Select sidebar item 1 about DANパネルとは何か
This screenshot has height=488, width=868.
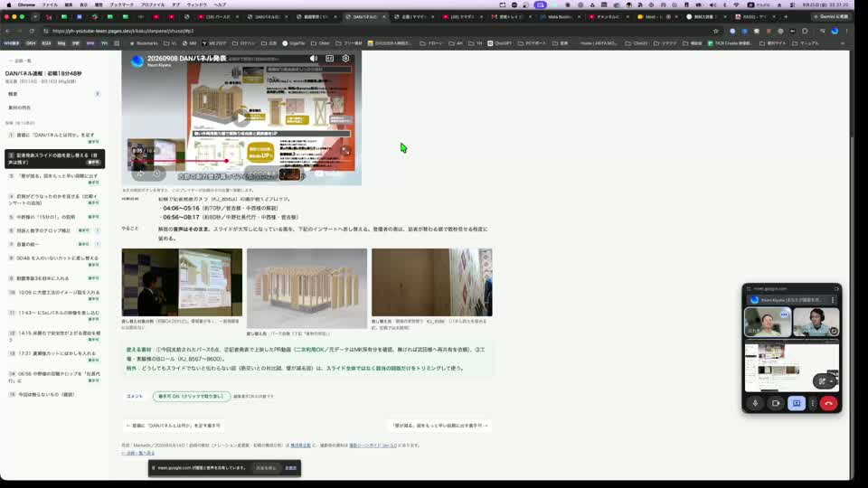(53, 137)
